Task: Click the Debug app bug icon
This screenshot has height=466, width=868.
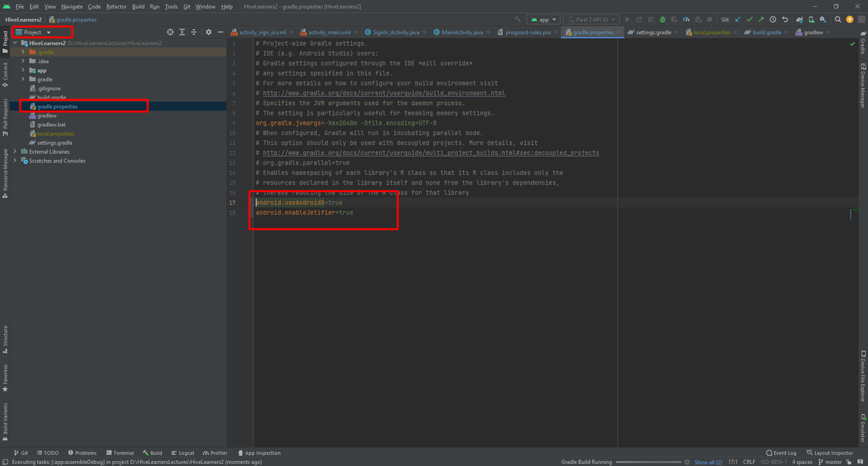Action: pos(662,20)
